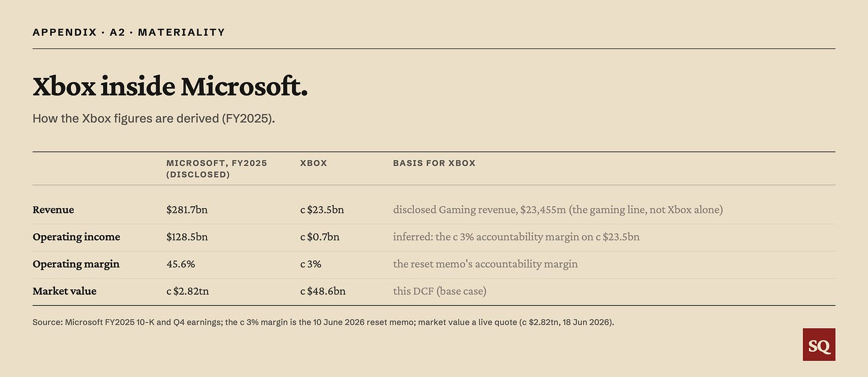Viewport: 868px width, 377px height.
Task: Click the c $23.5bn Xbox revenue value
Action: pyautogui.click(x=322, y=210)
